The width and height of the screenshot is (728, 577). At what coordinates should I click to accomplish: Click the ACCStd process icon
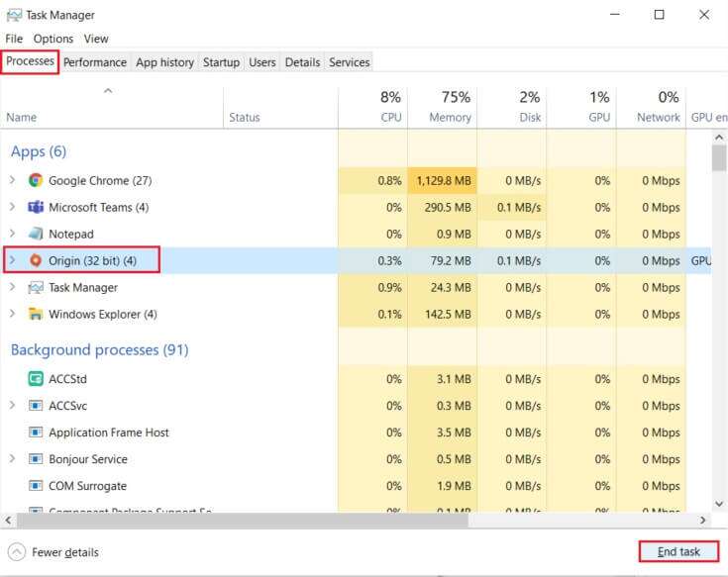pos(36,379)
